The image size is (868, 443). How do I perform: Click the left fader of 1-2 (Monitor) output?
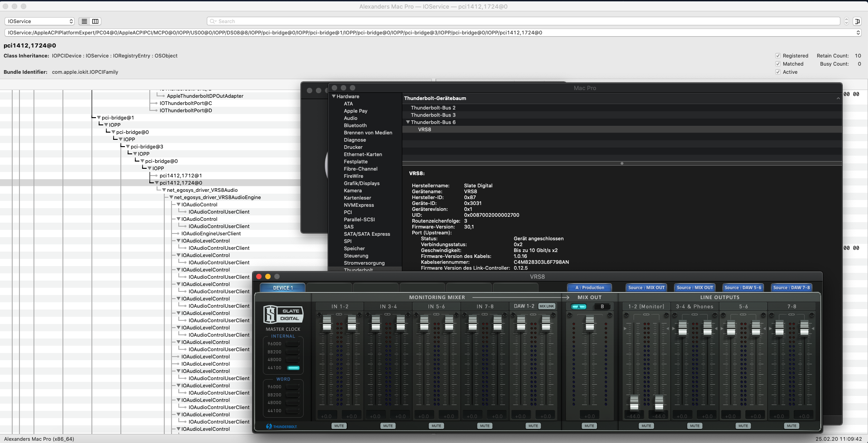click(634, 403)
